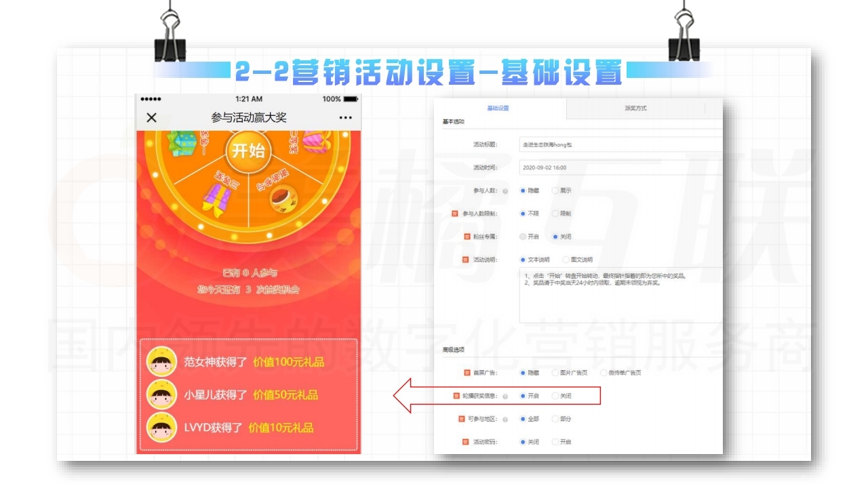This screenshot has height=488, width=868.
Task: Click the 参与活动赢大奖 phone title
Action: coord(249,118)
